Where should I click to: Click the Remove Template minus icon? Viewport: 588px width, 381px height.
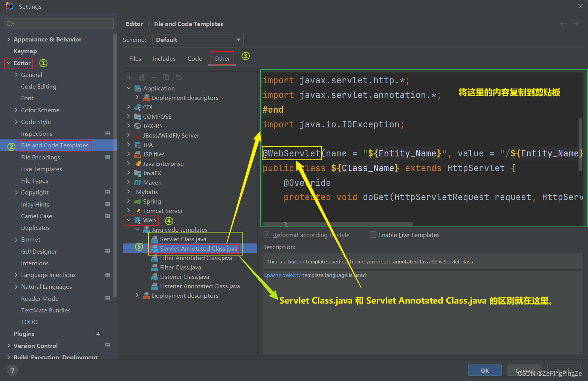(x=154, y=77)
